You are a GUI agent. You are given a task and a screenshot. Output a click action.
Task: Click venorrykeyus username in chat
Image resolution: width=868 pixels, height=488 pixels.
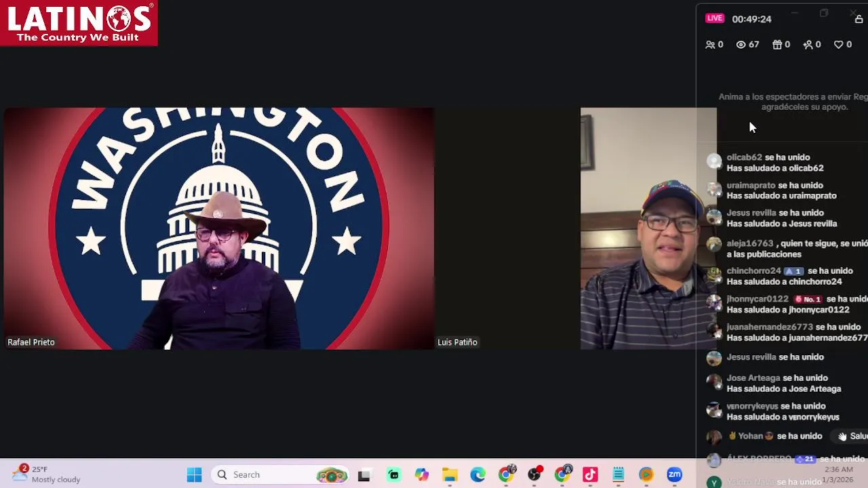click(752, 406)
